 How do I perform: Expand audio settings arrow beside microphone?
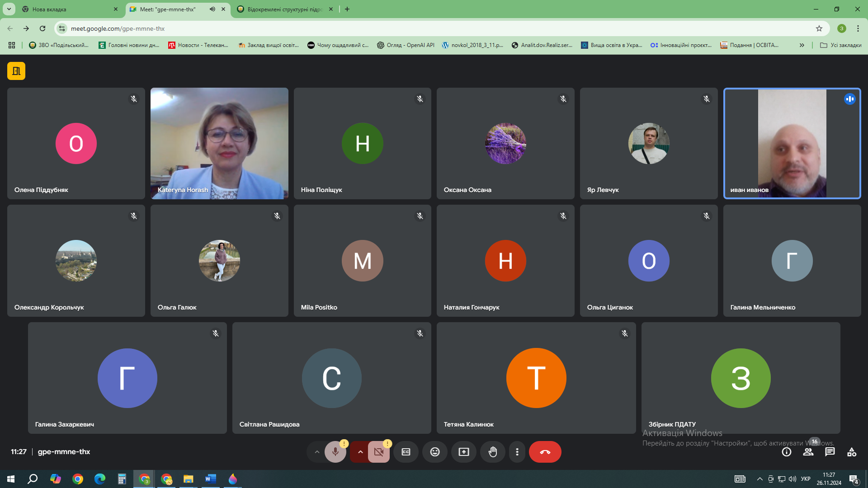coord(317,452)
